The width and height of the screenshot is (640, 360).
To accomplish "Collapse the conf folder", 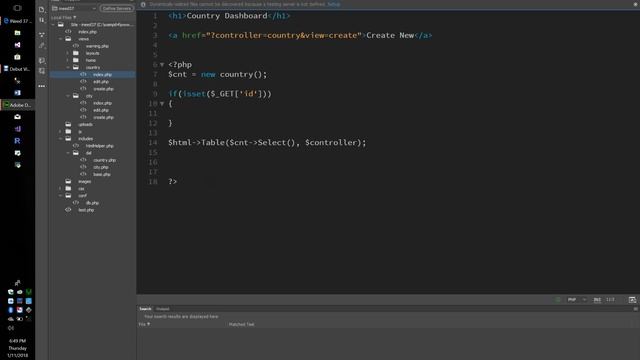I will click(60, 196).
